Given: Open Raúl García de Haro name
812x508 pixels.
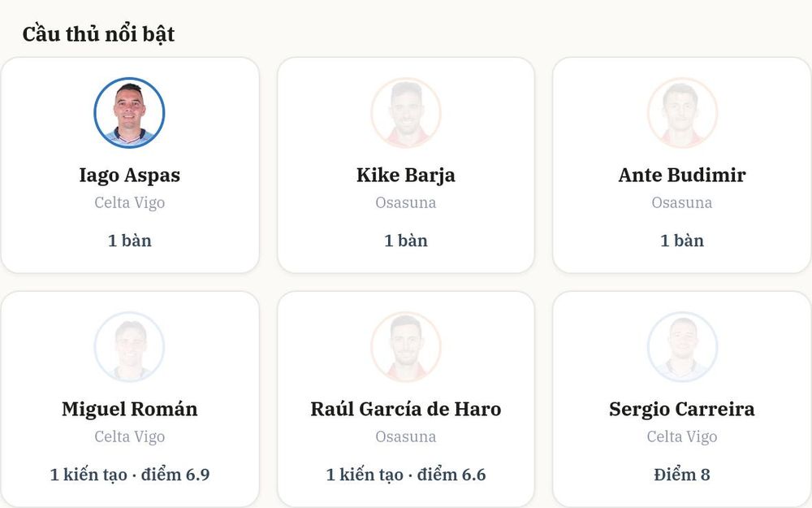Looking at the screenshot, I should coord(406,409).
